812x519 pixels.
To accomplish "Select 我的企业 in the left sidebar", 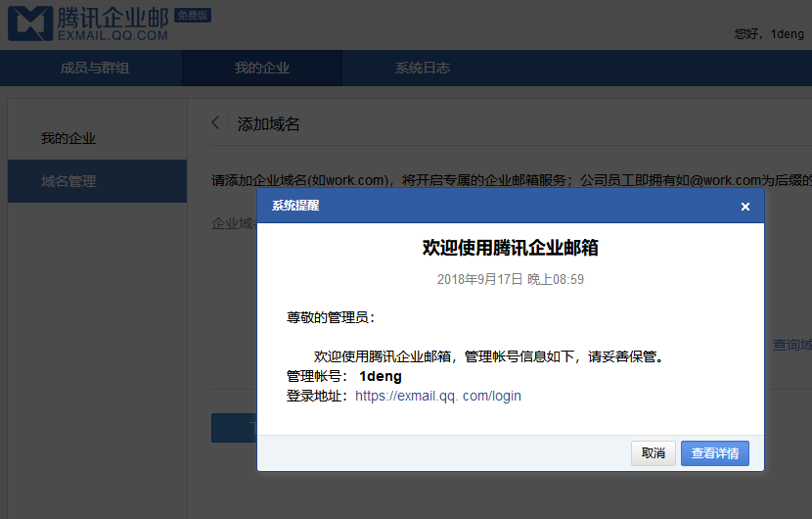I will pyautogui.click(x=98, y=138).
